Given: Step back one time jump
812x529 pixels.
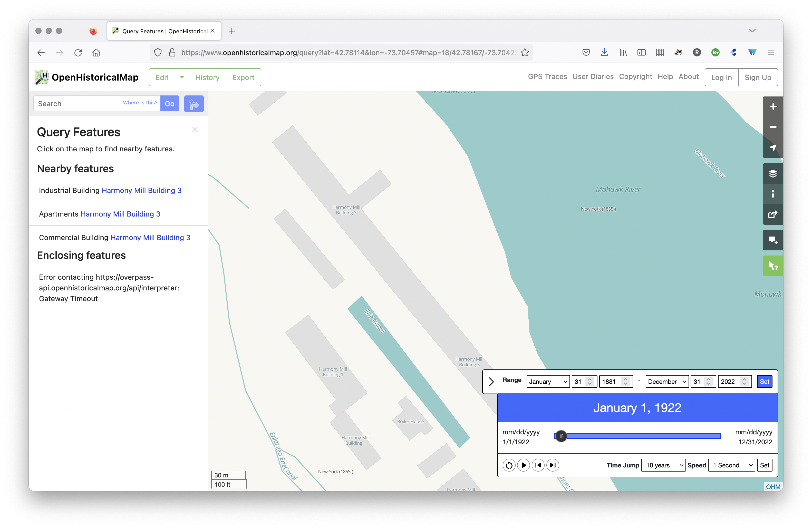Looking at the screenshot, I should [538, 465].
